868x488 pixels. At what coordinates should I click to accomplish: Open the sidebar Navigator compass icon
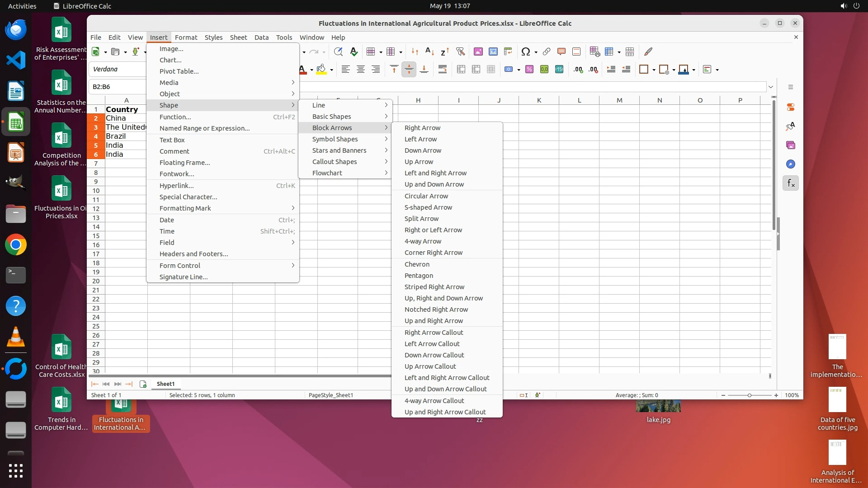(790, 164)
